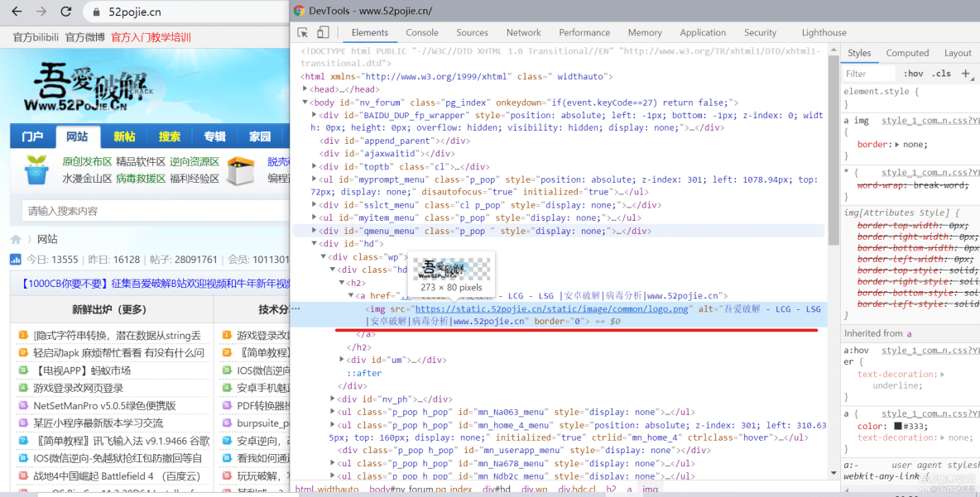The image size is (980, 497).
Task: Open the stylesheet link for the a img rule
Action: (930, 121)
